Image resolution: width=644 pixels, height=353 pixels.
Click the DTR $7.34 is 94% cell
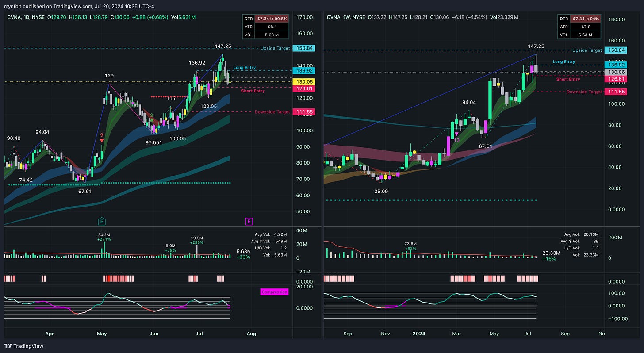[585, 19]
